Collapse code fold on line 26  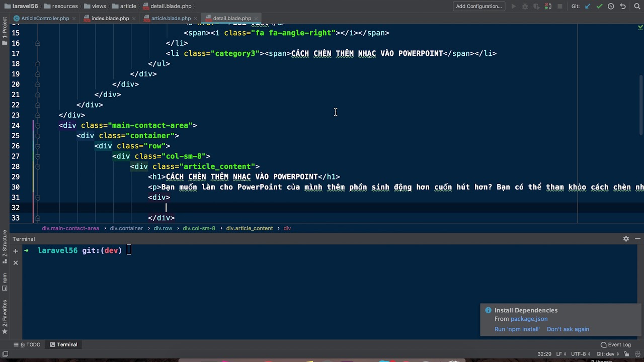coord(38,146)
